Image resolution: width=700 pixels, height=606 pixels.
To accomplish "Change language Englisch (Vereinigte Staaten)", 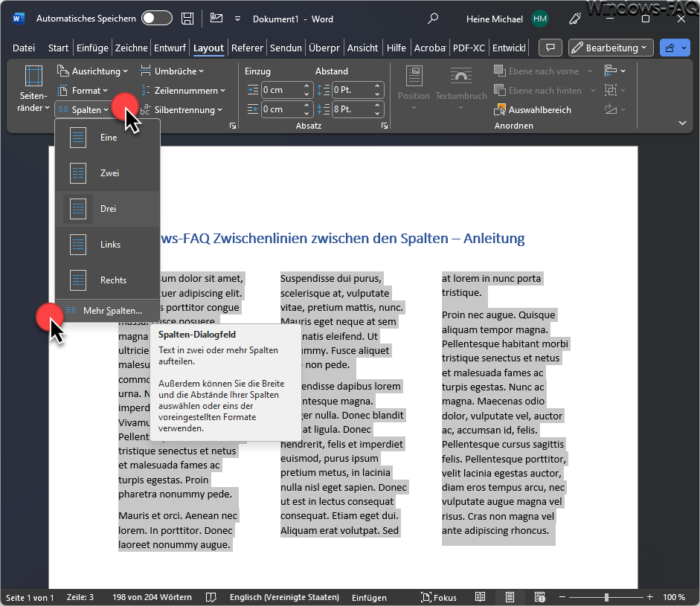I will (284, 597).
